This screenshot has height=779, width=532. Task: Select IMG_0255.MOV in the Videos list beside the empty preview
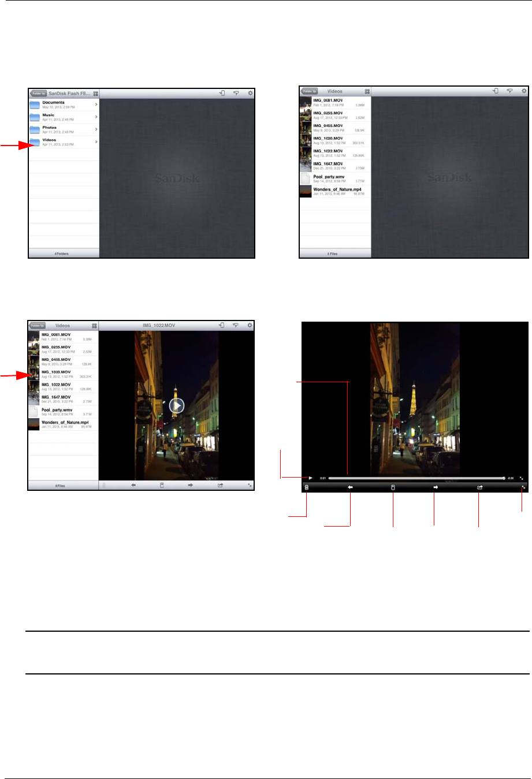click(335, 115)
